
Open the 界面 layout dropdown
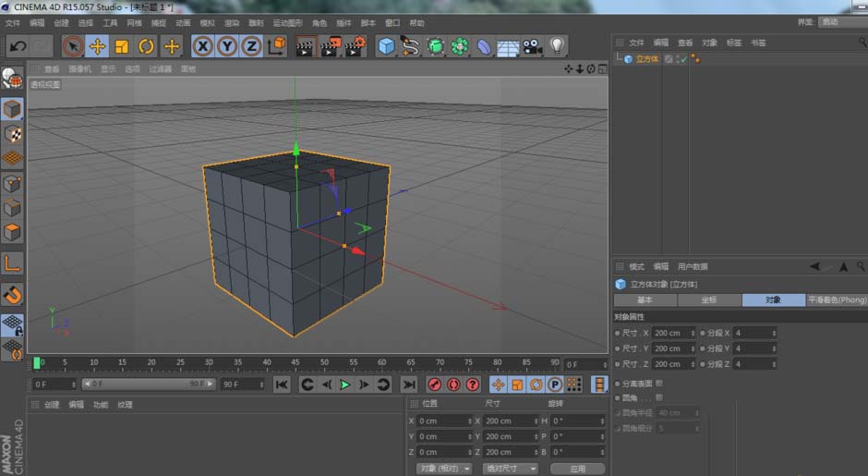coord(841,22)
